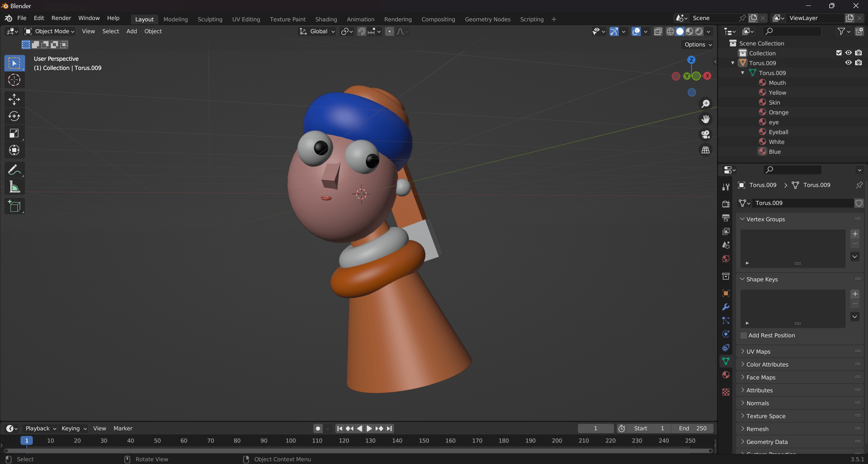Toggle proportional editing button
The width and height of the screenshot is (868, 464).
coord(390,32)
